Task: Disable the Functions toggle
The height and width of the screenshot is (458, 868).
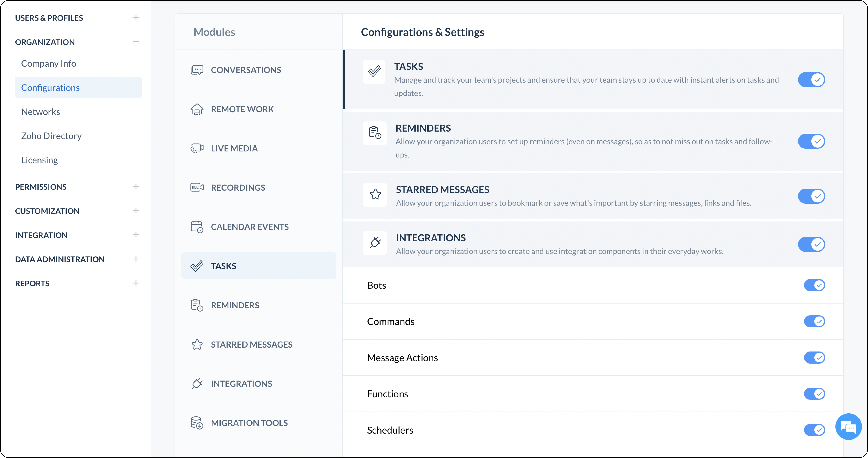Action: (814, 394)
